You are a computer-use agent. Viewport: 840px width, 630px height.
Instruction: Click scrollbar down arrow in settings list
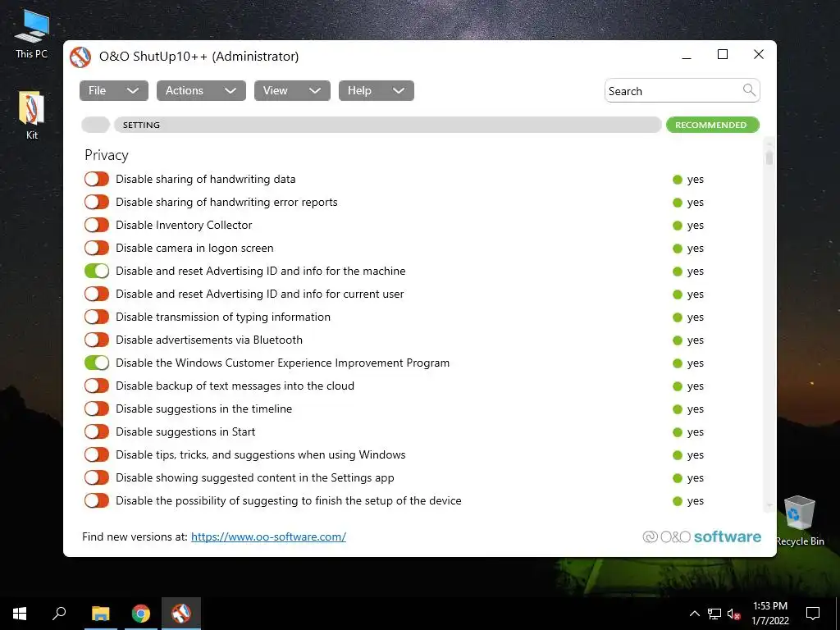(x=769, y=505)
